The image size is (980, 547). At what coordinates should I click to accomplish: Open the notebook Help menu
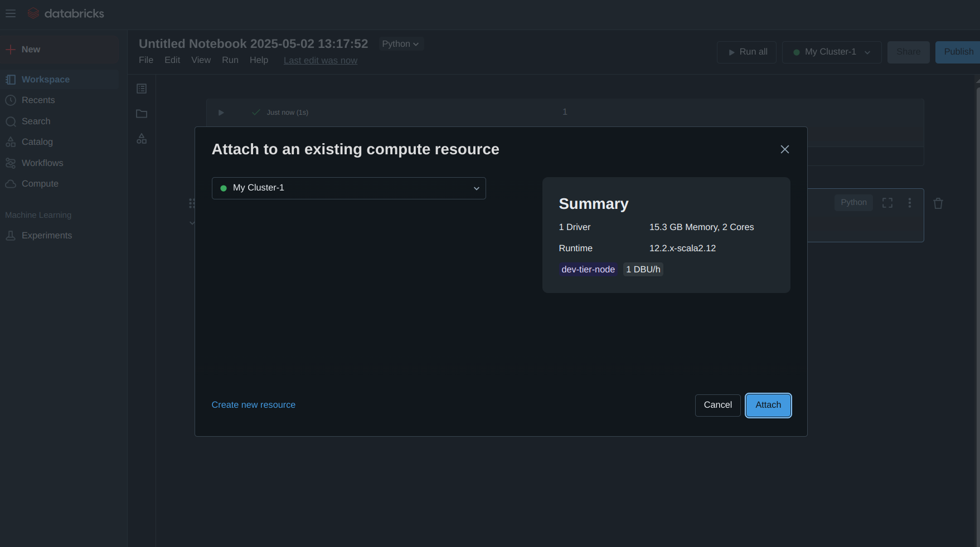(x=259, y=60)
